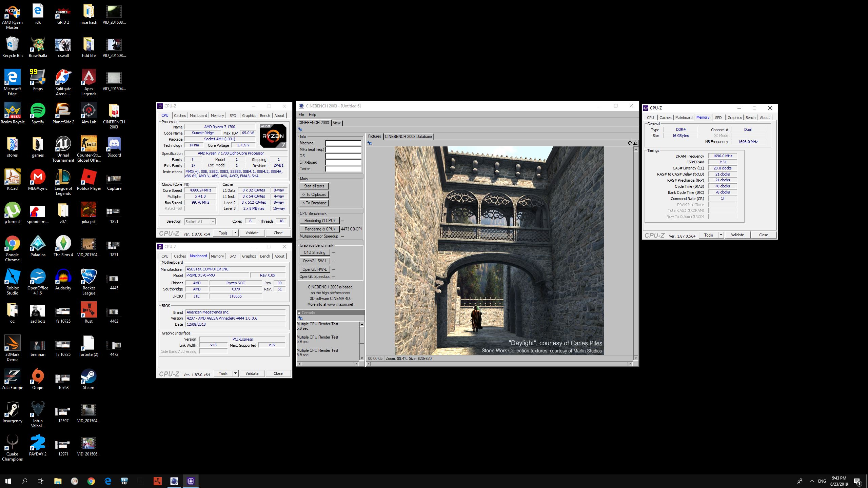This screenshot has width=868, height=488.
Task: Open the PlanetSide 2 shortcut
Action: pos(63,114)
